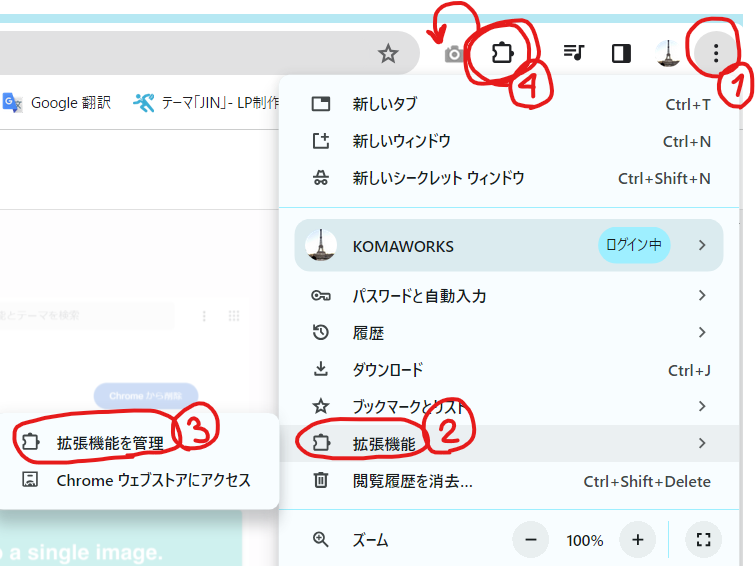Click the Google 翻訳 bookmark
This screenshot has width=755, height=566.
(x=58, y=102)
